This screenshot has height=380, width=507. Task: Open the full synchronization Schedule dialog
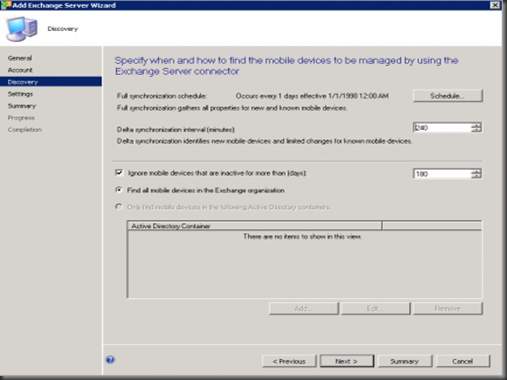(448, 96)
